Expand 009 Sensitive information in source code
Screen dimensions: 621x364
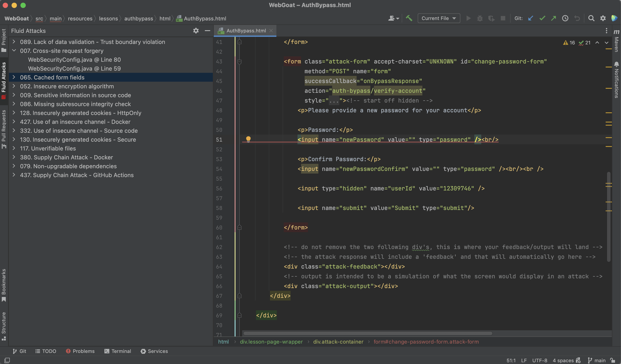14,95
